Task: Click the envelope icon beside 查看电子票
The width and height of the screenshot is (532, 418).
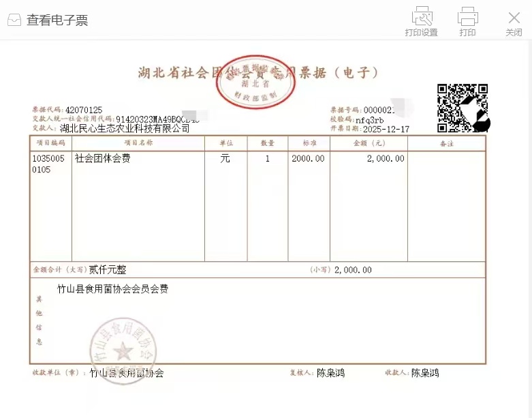Action: coord(14,20)
